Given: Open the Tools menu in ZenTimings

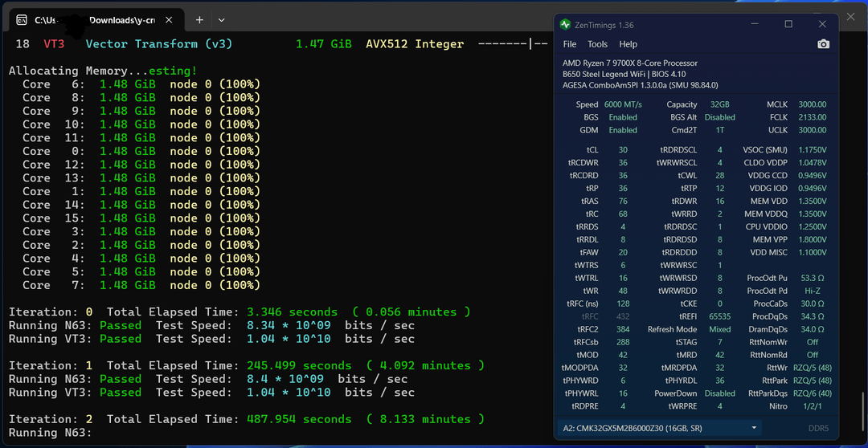Looking at the screenshot, I should 597,44.
